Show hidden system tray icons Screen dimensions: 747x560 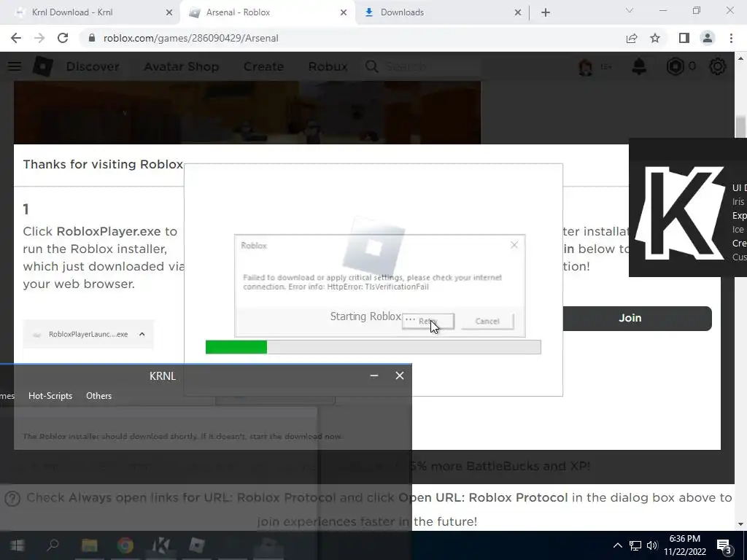(x=617, y=545)
